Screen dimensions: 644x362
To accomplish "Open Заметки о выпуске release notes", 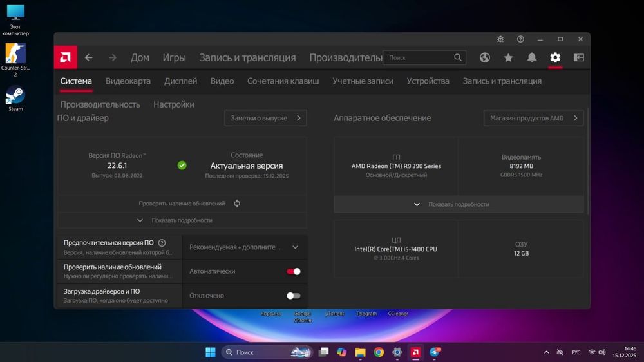I will tap(265, 118).
